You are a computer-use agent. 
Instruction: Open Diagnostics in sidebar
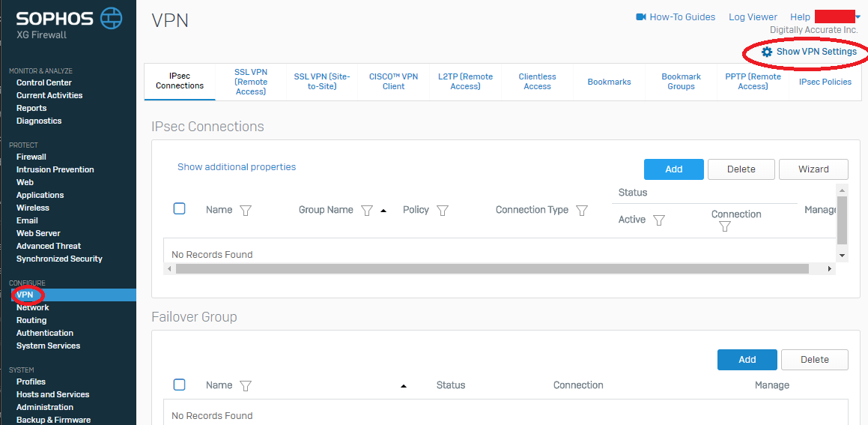(39, 121)
